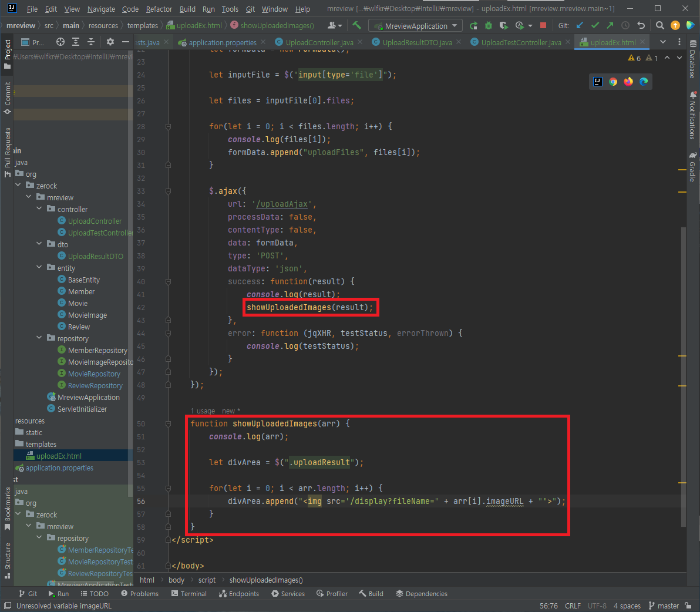Open the Tools menu
The height and width of the screenshot is (612, 700).
(230, 9)
